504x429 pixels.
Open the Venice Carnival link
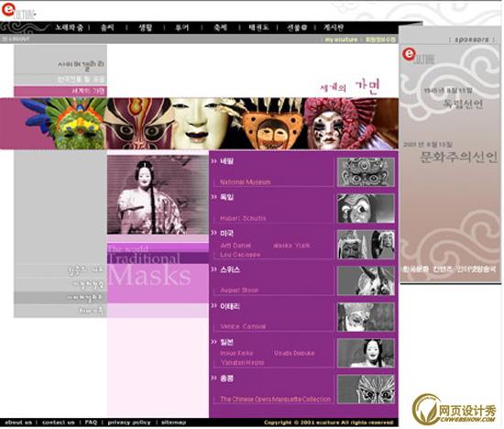click(243, 326)
